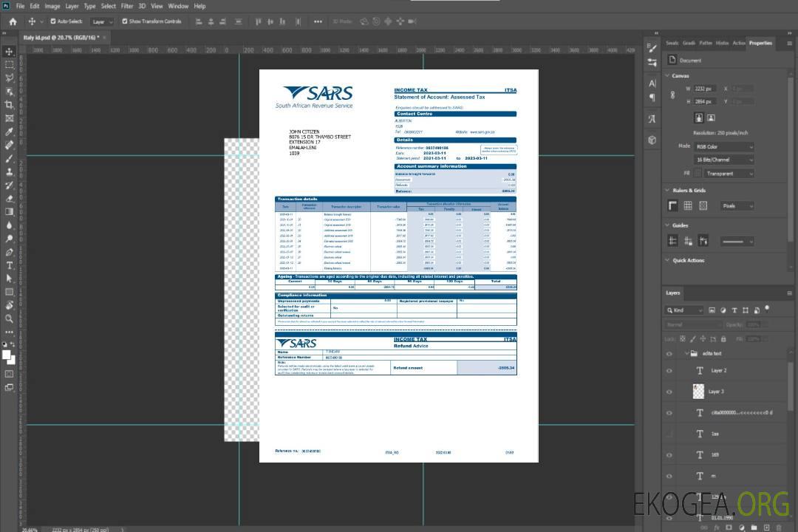798x532 pixels.
Task: Select Layer 3 thumbnail in Layers
Action: (x=698, y=392)
